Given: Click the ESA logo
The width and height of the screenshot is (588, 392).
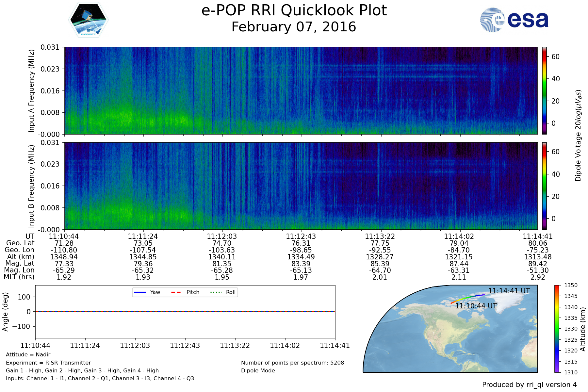Looking at the screenshot, I should pos(514,20).
